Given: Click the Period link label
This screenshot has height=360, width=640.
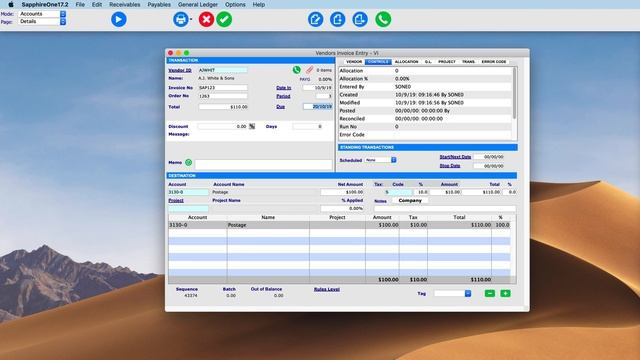Looking at the screenshot, I should click(x=283, y=96).
